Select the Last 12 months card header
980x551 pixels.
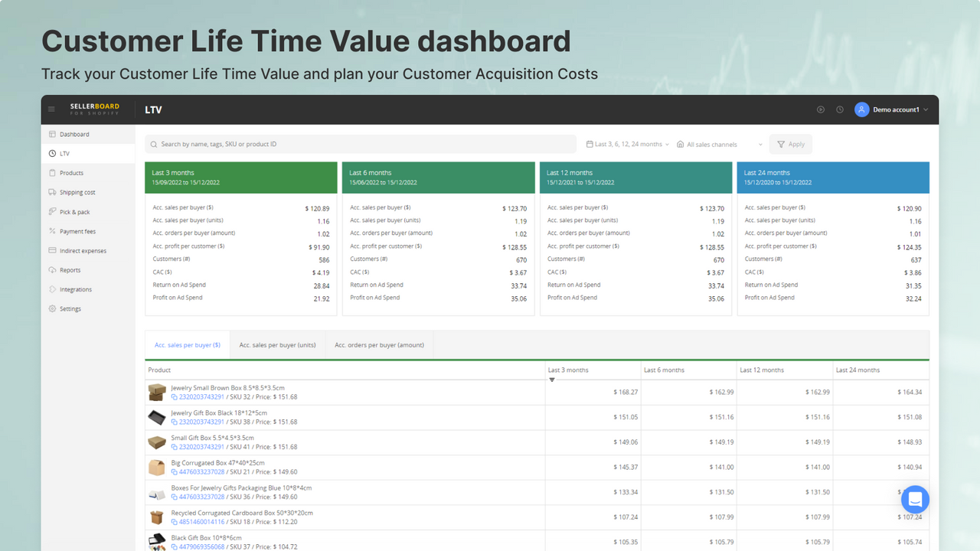coord(636,178)
